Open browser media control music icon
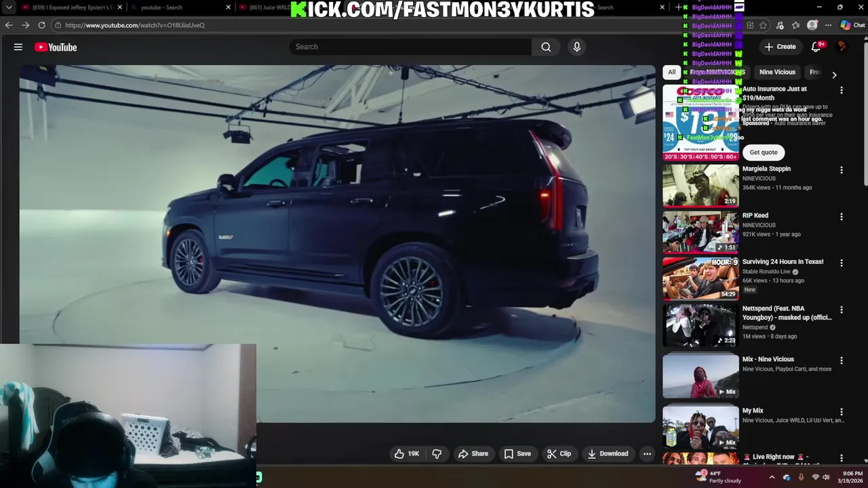This screenshot has width=868, height=488. (x=780, y=25)
